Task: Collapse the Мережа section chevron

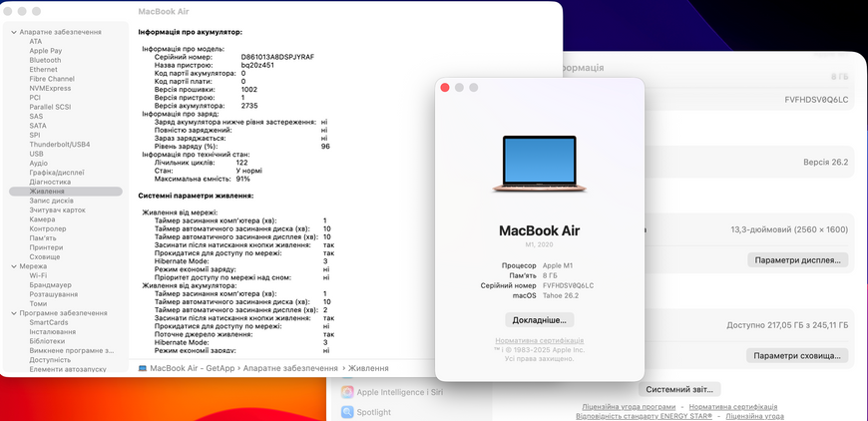Action: click(x=14, y=266)
